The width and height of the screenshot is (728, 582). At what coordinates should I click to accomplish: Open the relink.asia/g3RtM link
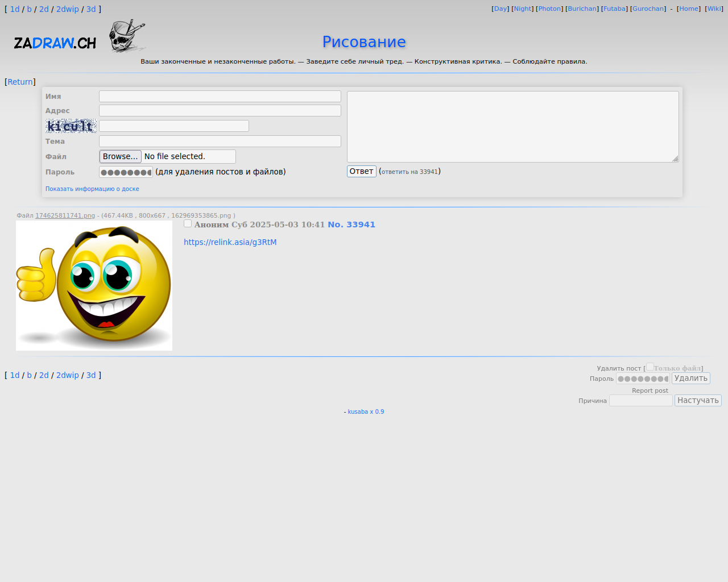coord(230,242)
